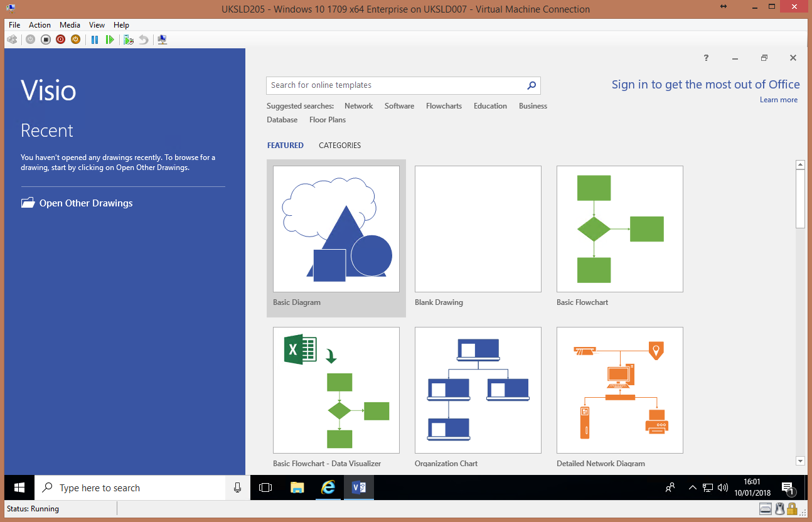Open the Windows Start menu
The image size is (812, 522).
point(19,487)
